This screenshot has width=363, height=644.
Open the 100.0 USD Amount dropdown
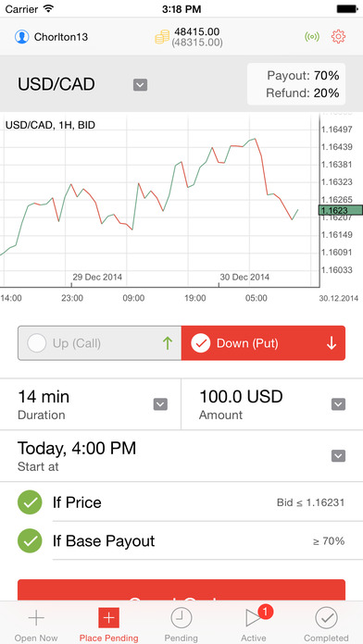338,404
